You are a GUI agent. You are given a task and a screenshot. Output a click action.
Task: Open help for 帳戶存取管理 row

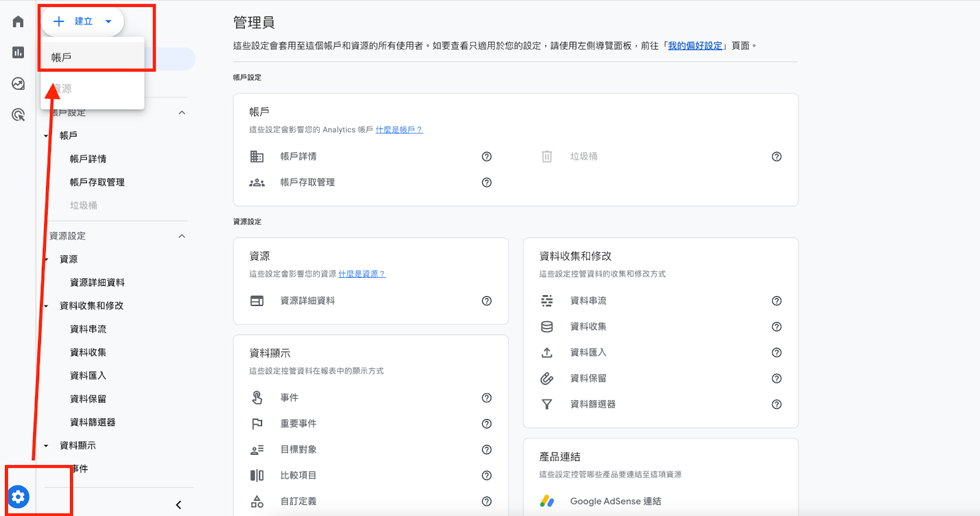(x=487, y=182)
